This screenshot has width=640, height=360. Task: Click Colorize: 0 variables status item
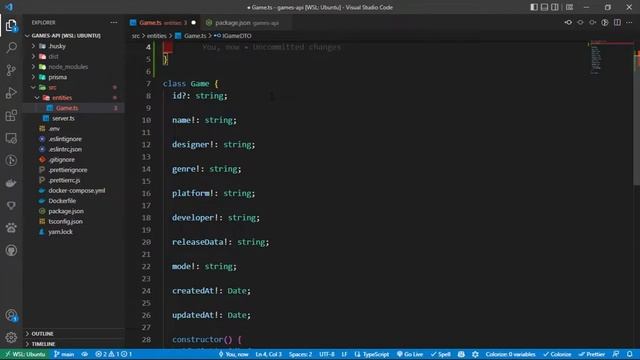coord(510,354)
